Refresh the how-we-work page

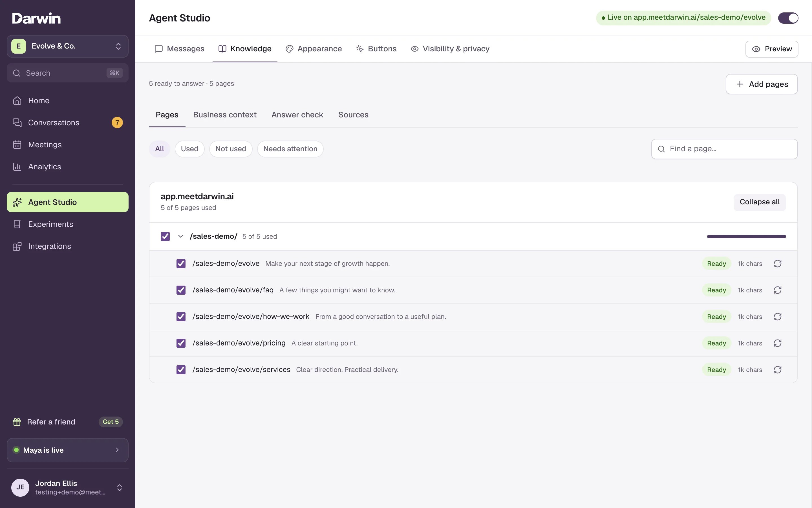[777, 316]
